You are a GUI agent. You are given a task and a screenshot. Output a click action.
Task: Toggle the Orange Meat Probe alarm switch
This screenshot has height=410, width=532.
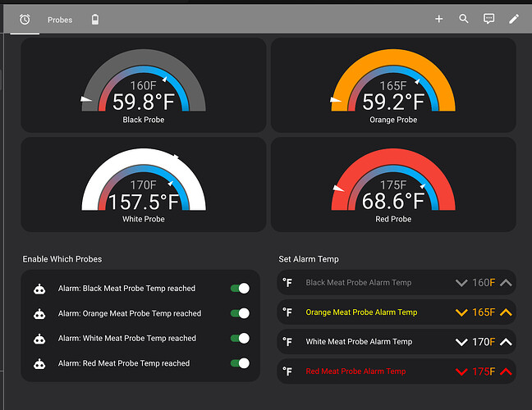[x=240, y=313]
